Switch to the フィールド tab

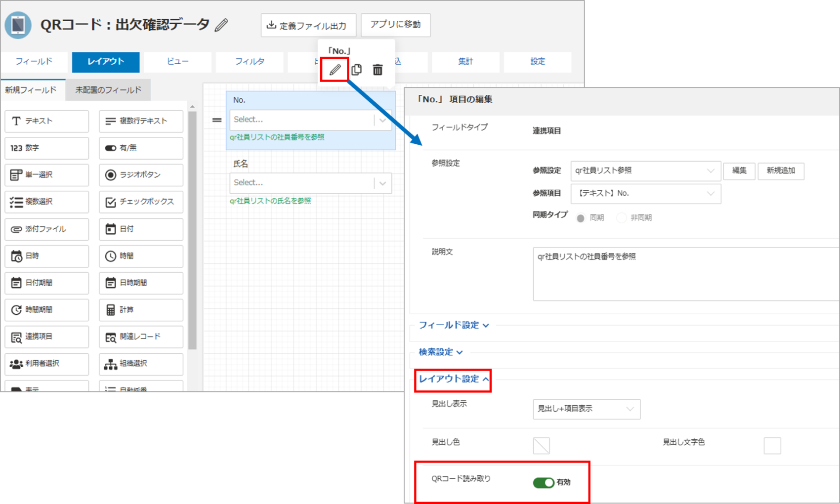(x=34, y=62)
